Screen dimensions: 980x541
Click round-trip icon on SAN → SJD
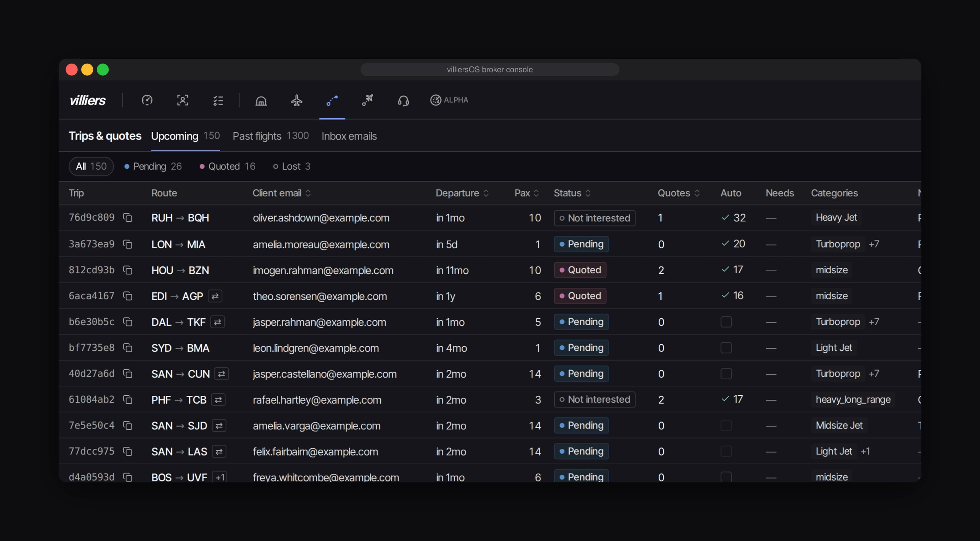(x=219, y=425)
